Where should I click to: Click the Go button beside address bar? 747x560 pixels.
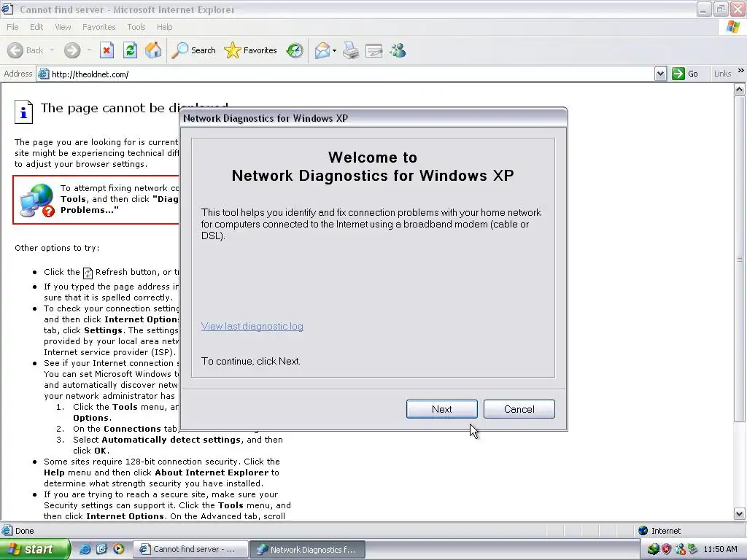click(x=685, y=74)
